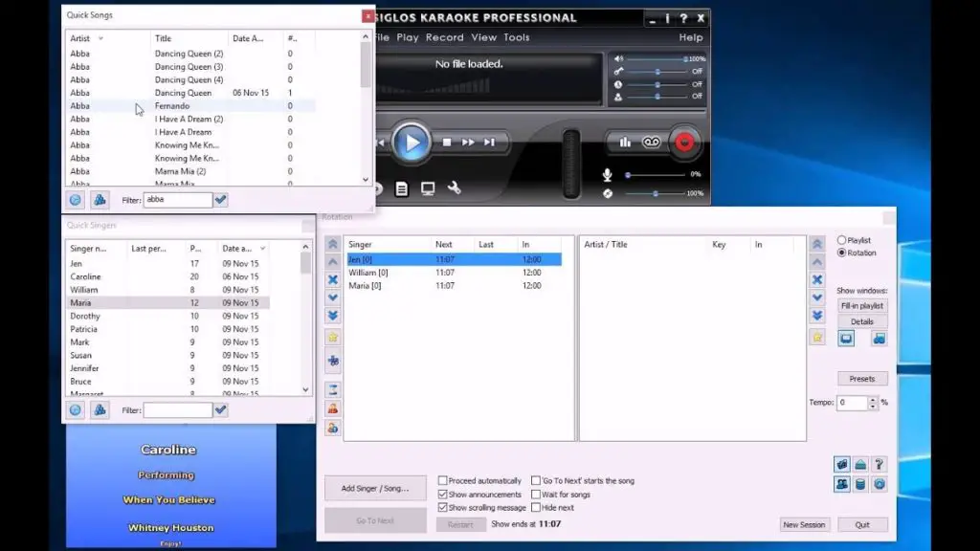This screenshot has height=551, width=980.
Task: Fast forward the current karaoke track
Action: point(467,143)
